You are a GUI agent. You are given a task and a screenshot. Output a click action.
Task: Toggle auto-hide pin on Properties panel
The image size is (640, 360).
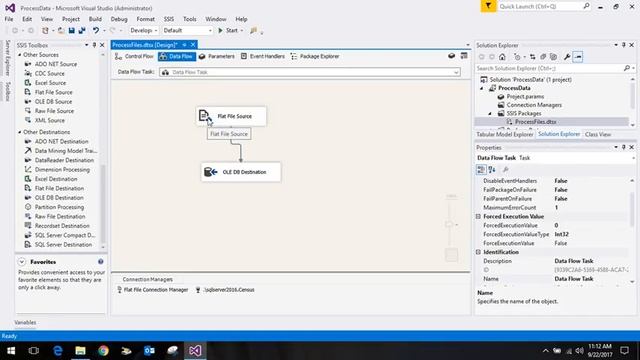point(624,147)
